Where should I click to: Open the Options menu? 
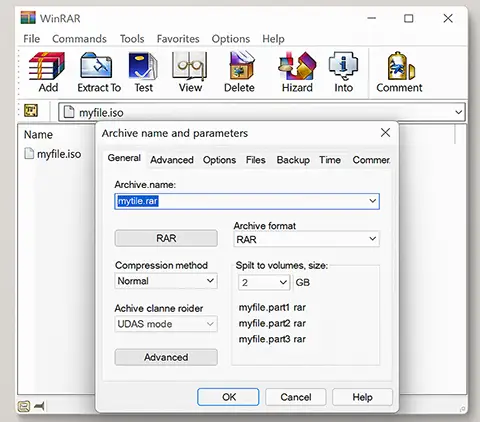pyautogui.click(x=231, y=39)
